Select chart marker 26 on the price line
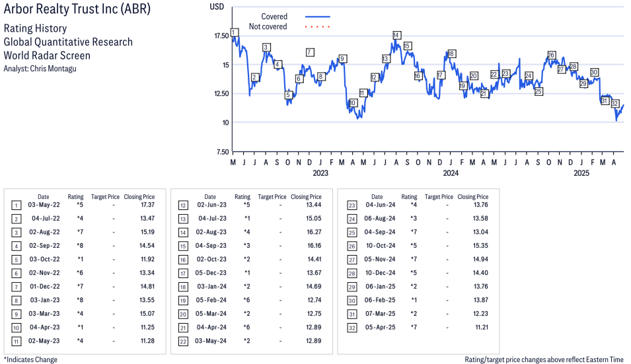Image resolution: width=631 pixels, height=364 pixels. (x=551, y=55)
